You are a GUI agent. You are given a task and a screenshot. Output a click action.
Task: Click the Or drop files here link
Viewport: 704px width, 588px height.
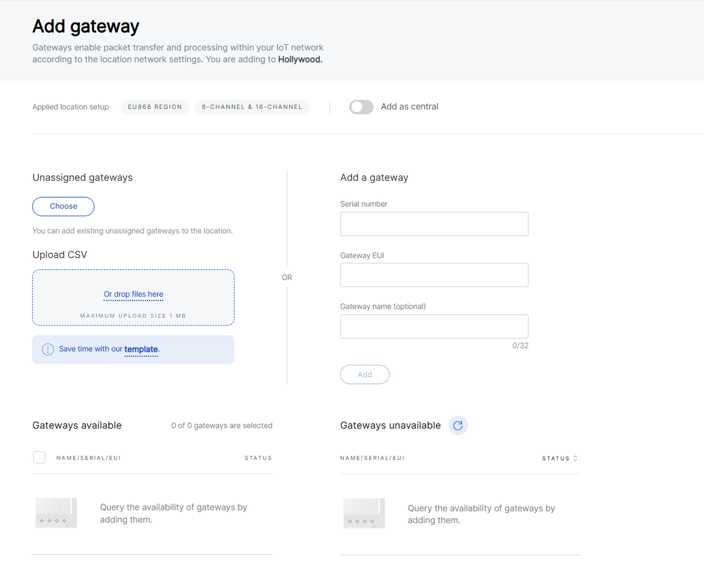pyautogui.click(x=133, y=294)
